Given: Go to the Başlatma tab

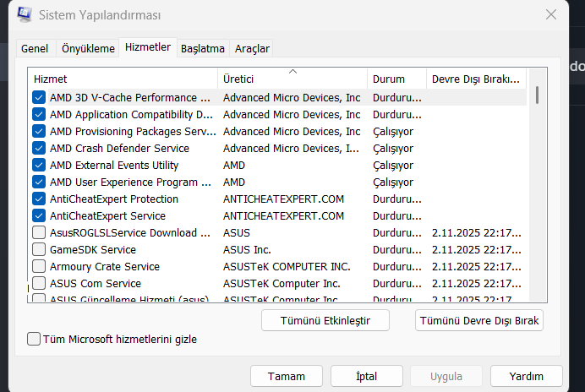Looking at the screenshot, I should (203, 48).
